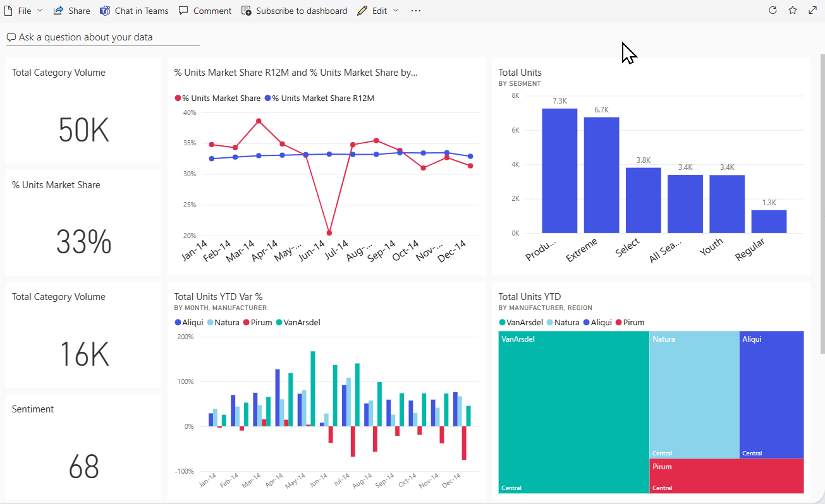Open the Edit dropdown arrow
This screenshot has width=825, height=504.
click(x=396, y=11)
